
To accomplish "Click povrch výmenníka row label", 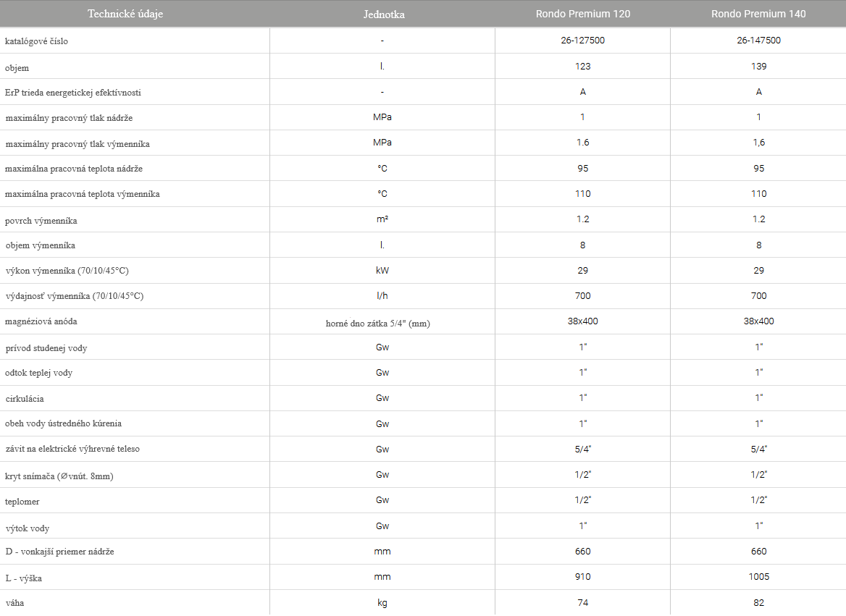I will click(x=41, y=221).
